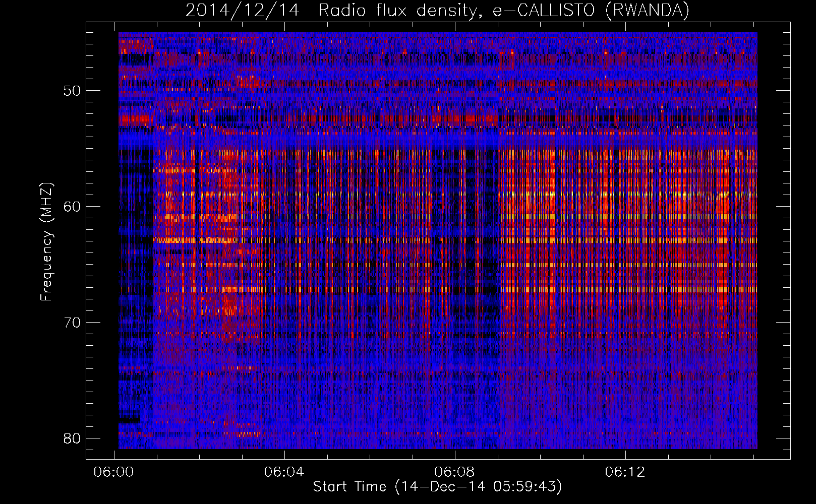
Task: Click the 70 MHz frequency tick label
Action: [x=72, y=323]
